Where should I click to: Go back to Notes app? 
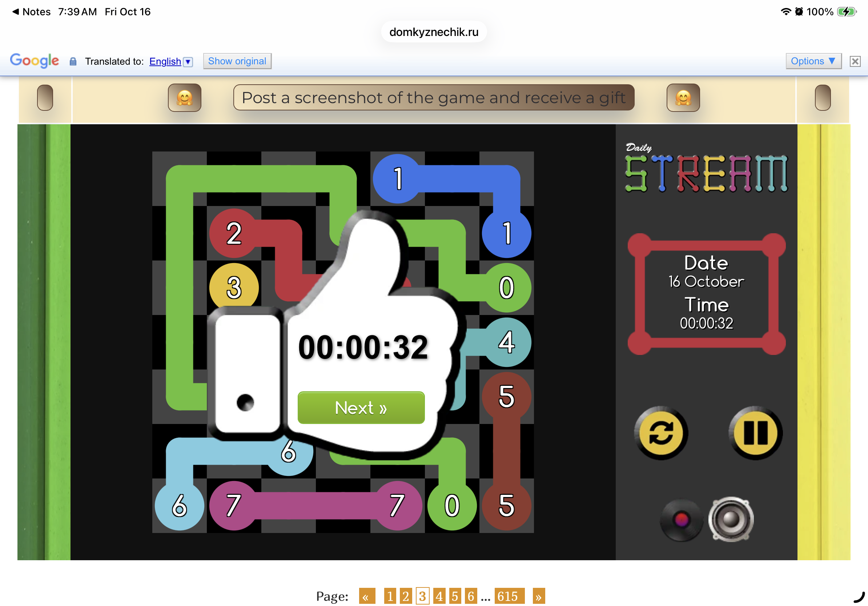coord(31,12)
